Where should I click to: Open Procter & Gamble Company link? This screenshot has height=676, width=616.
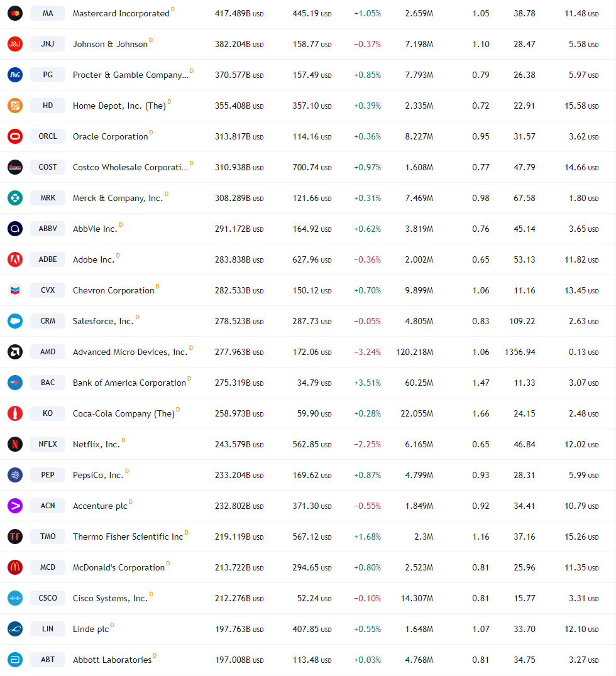[x=131, y=75]
